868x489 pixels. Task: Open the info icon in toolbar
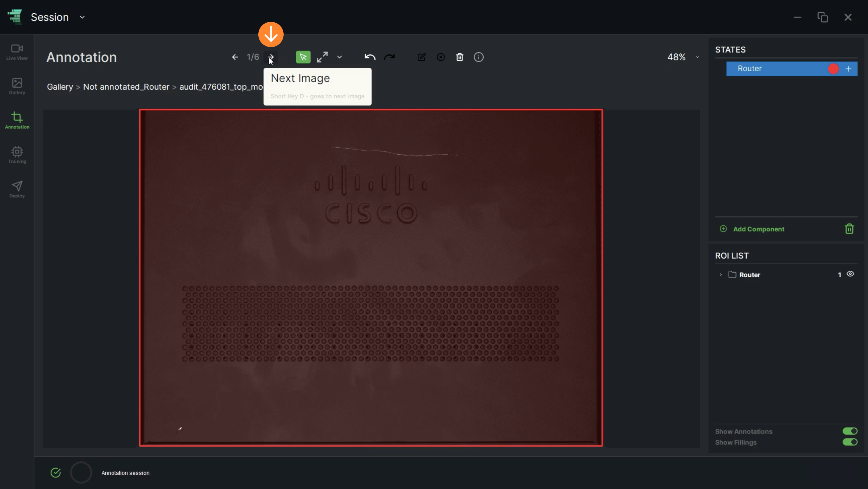pos(478,57)
